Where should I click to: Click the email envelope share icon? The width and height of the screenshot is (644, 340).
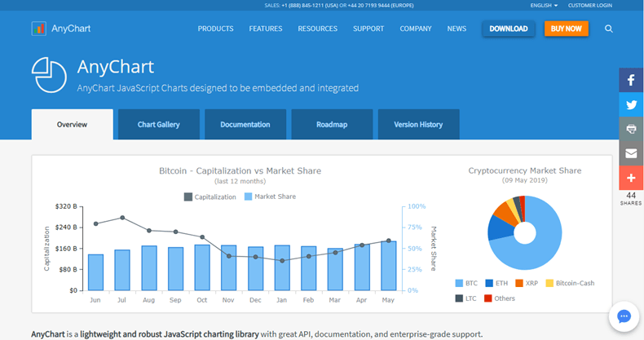tap(631, 153)
